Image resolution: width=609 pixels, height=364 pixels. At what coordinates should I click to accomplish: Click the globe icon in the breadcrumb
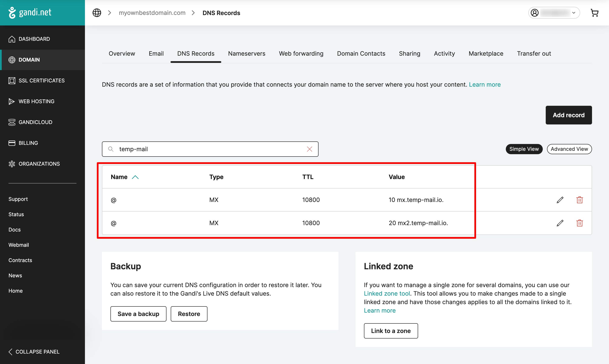tap(97, 13)
